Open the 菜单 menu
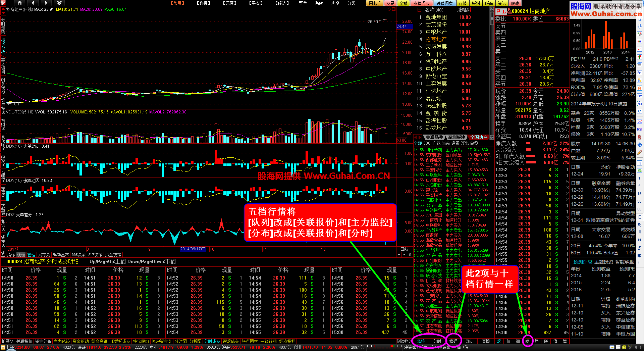The width and height of the screenshot is (644, 351). pyautogui.click(x=303, y=3)
